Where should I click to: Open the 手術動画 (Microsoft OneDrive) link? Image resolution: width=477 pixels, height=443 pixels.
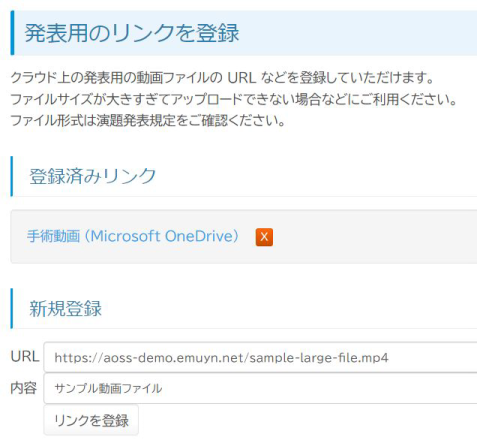tap(133, 236)
